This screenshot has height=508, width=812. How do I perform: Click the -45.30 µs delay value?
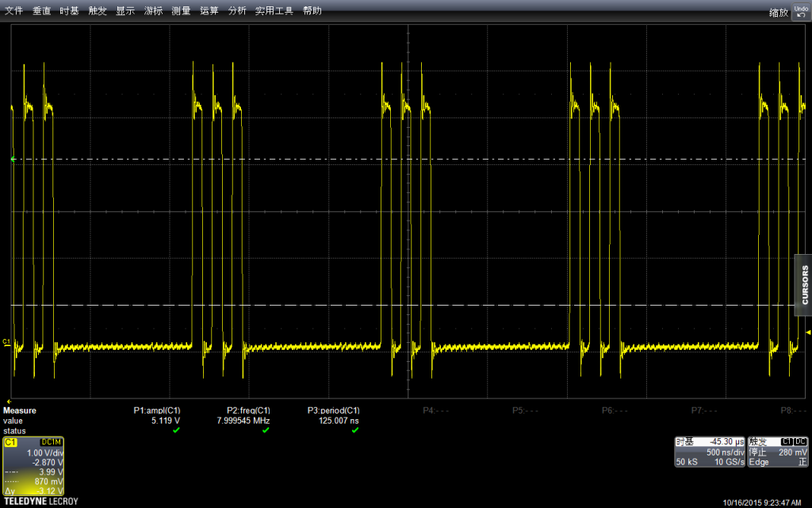tap(727, 441)
